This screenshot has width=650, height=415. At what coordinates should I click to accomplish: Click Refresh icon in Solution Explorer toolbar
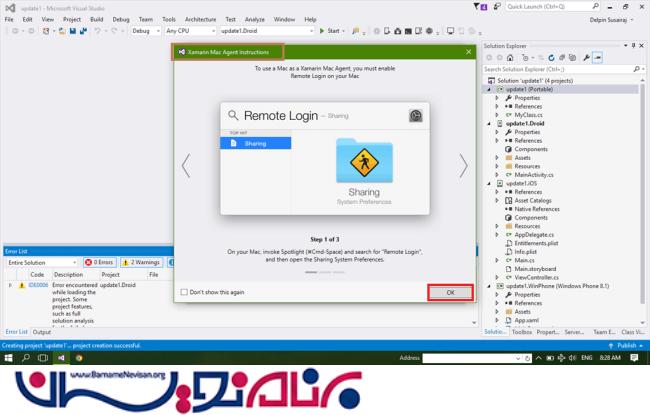(551, 58)
